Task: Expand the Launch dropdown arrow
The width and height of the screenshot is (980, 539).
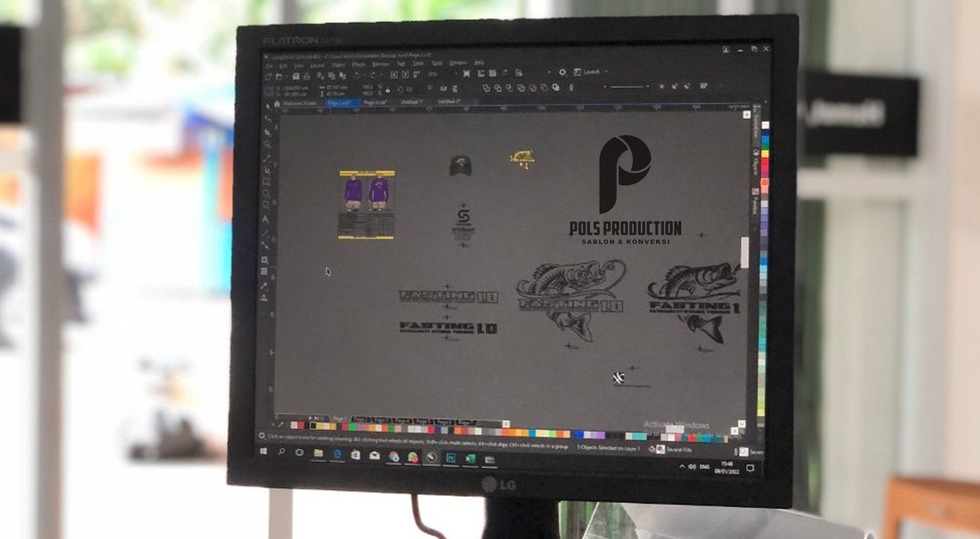Action: pyautogui.click(x=606, y=72)
